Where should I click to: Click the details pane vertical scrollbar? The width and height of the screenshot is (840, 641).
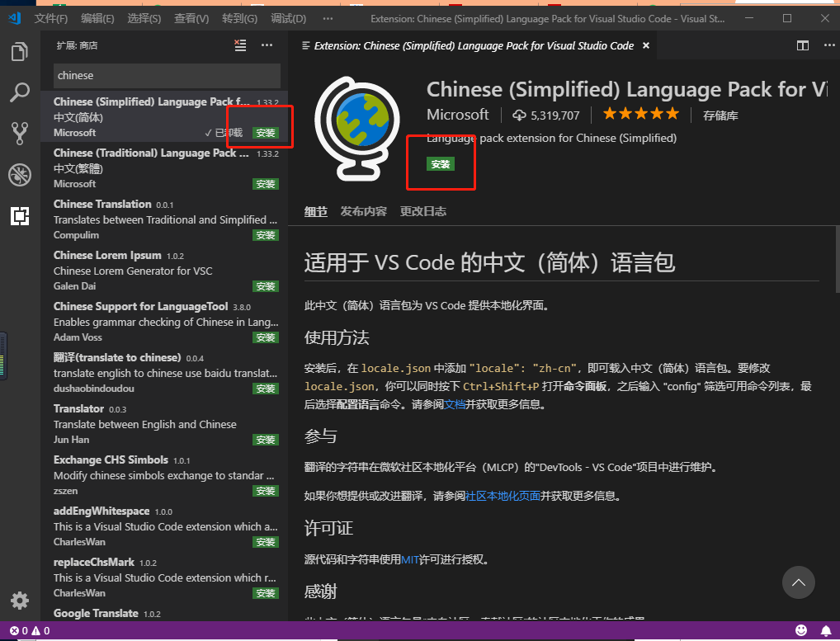[837, 259]
